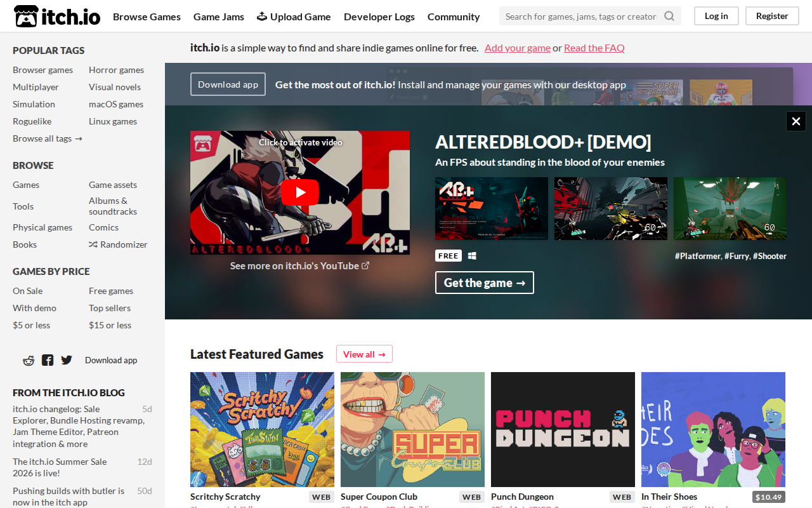The width and height of the screenshot is (812, 508).
Task: Click the search magnifier icon
Action: [x=669, y=17]
